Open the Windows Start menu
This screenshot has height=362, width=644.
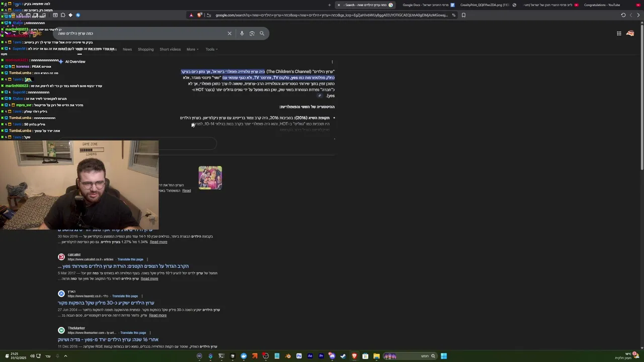point(444,356)
